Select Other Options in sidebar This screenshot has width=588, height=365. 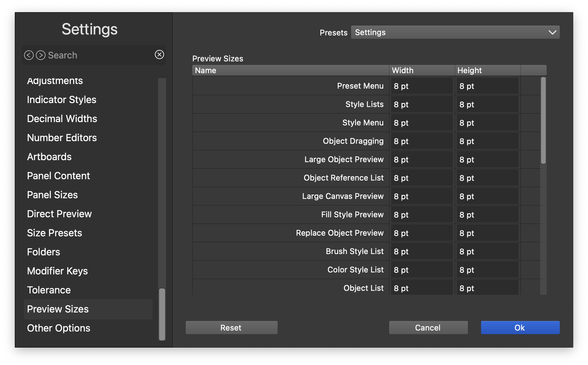[x=59, y=328]
